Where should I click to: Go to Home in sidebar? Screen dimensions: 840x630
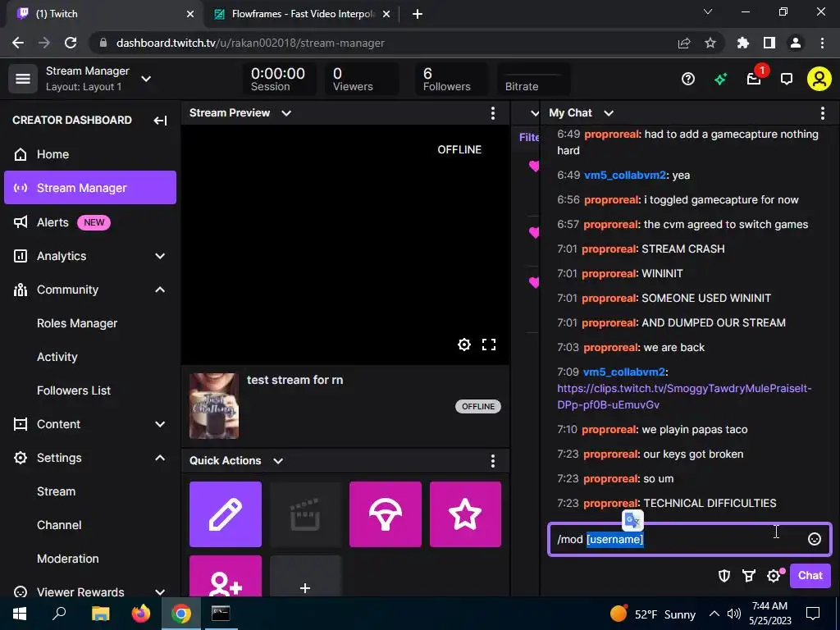[x=90, y=154]
